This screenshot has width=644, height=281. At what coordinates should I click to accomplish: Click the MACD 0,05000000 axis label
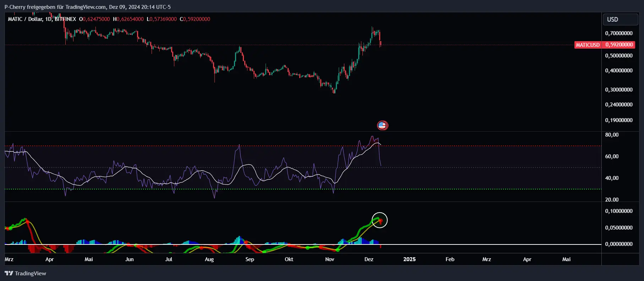pos(619,228)
